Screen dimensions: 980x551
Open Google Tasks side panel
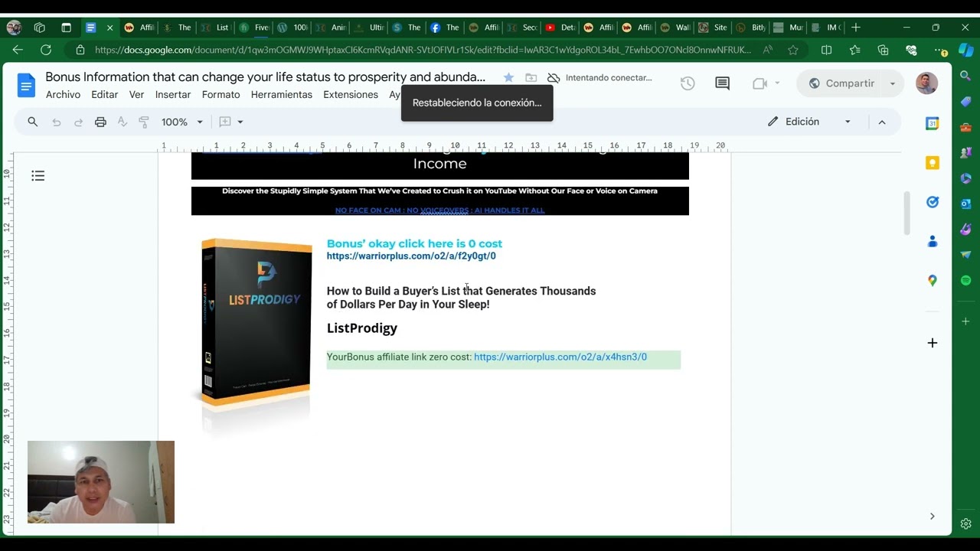pos(932,202)
